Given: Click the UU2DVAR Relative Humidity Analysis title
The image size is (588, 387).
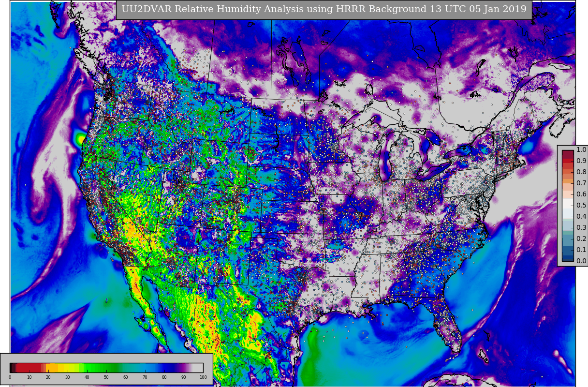Looking at the screenshot, I should coord(324,9).
